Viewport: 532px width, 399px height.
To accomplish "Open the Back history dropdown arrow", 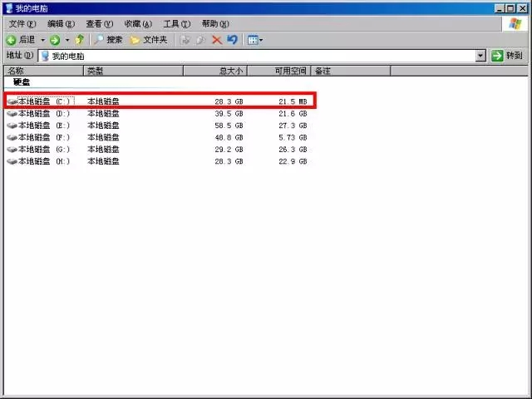I will click(42, 40).
